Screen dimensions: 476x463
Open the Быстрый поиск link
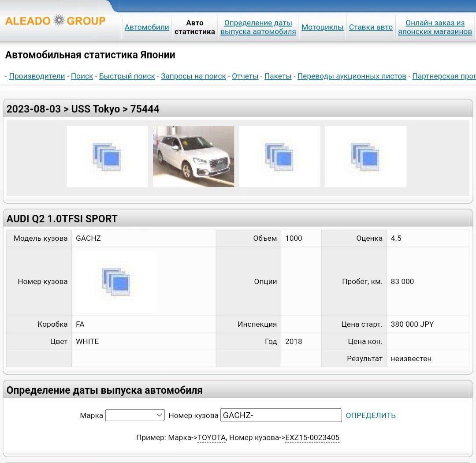tap(127, 76)
